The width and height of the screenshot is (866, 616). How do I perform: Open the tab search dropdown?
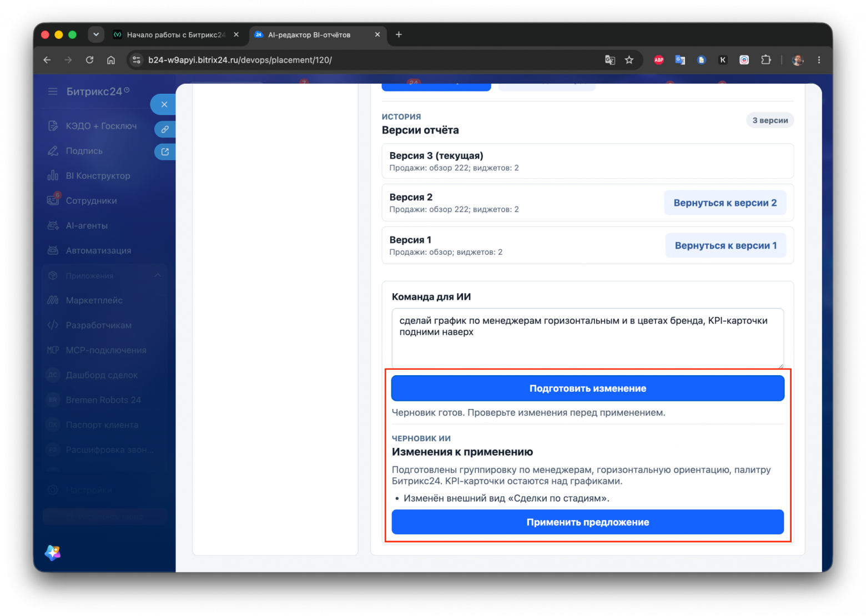[x=96, y=34]
